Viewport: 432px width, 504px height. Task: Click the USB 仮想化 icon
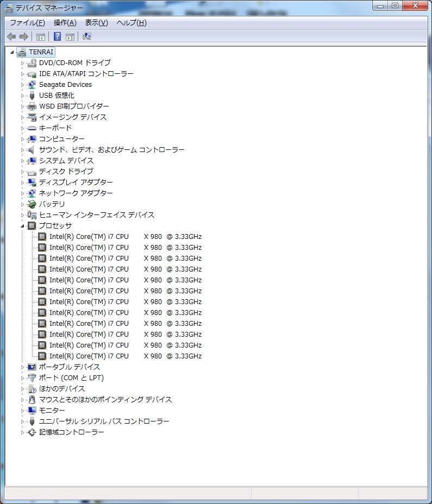tap(32, 96)
